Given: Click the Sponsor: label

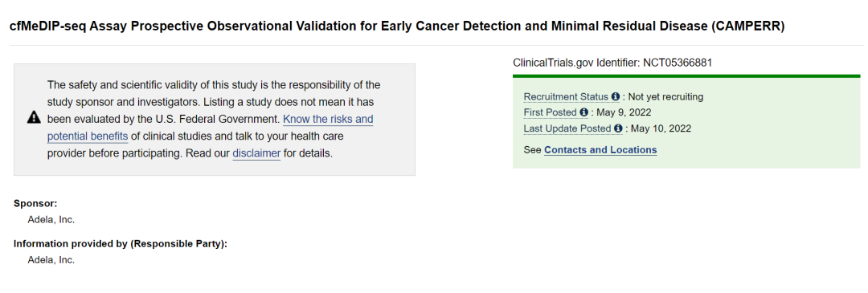Looking at the screenshot, I should point(35,203).
